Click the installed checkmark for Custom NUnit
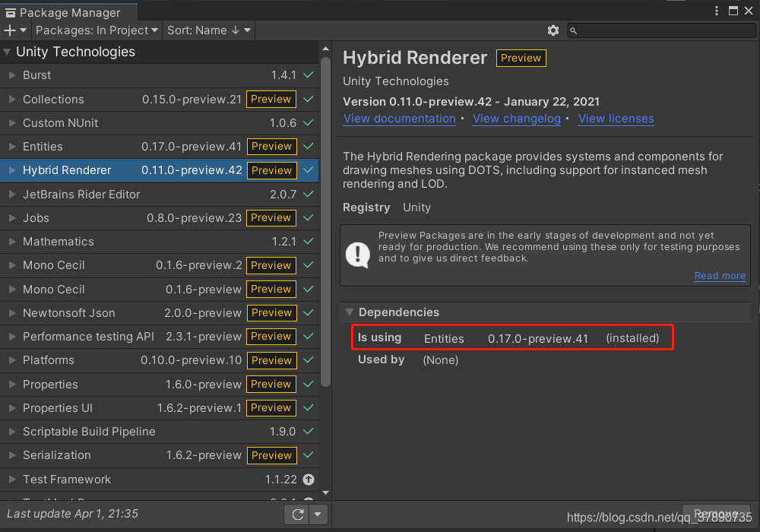The image size is (760, 532). coord(309,122)
